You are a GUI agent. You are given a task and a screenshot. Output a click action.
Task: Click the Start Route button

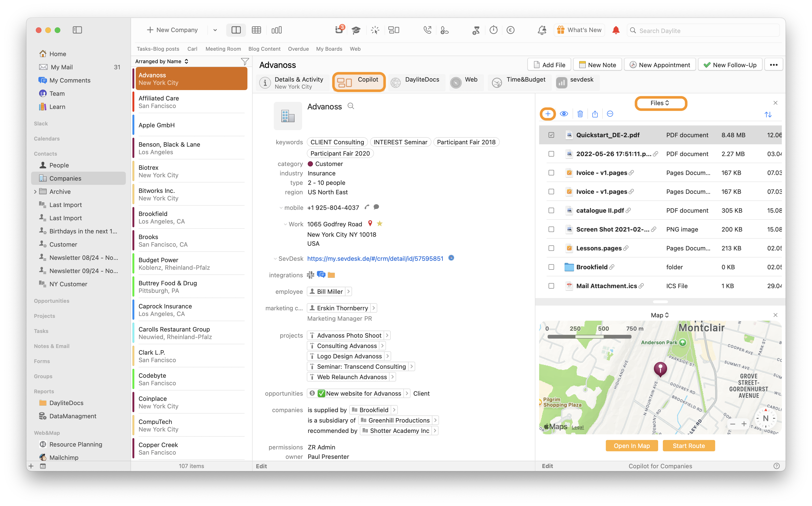click(689, 446)
